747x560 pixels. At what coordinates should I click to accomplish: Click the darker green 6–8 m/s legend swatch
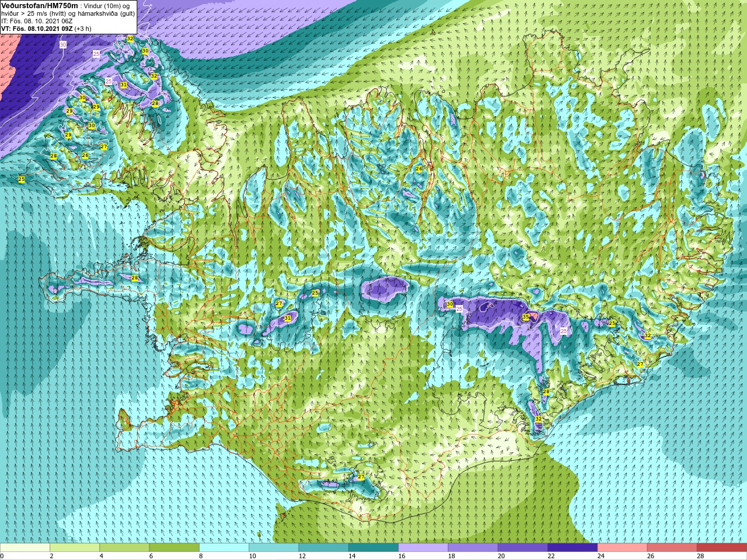click(174, 548)
